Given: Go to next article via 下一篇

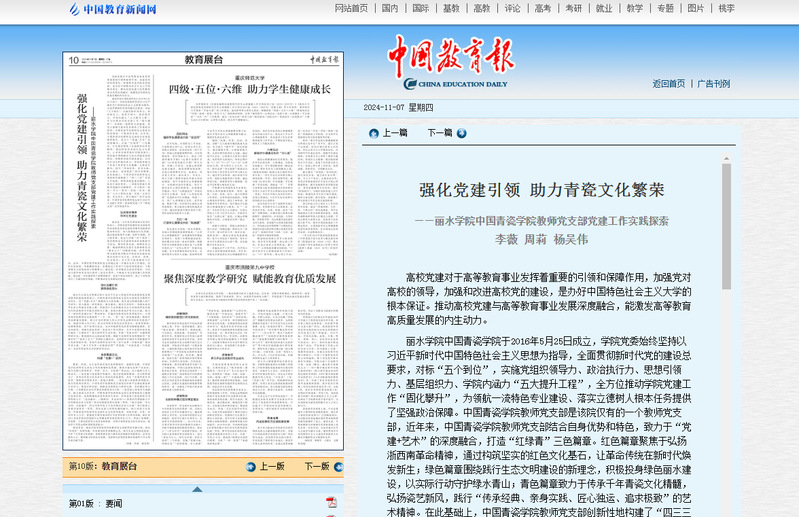Looking at the screenshot, I should coord(440,133).
